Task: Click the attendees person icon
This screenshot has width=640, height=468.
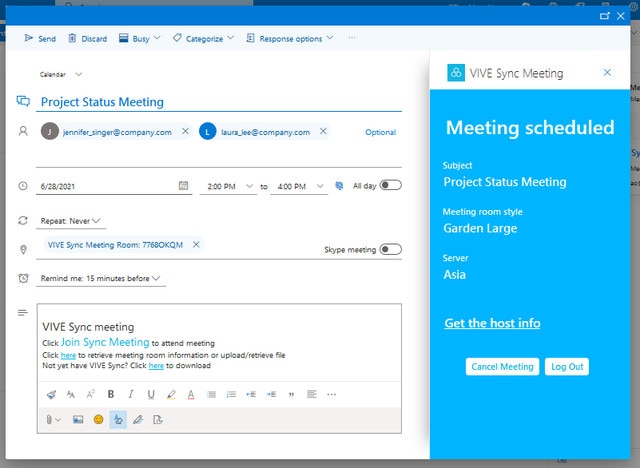Action: coord(23,131)
